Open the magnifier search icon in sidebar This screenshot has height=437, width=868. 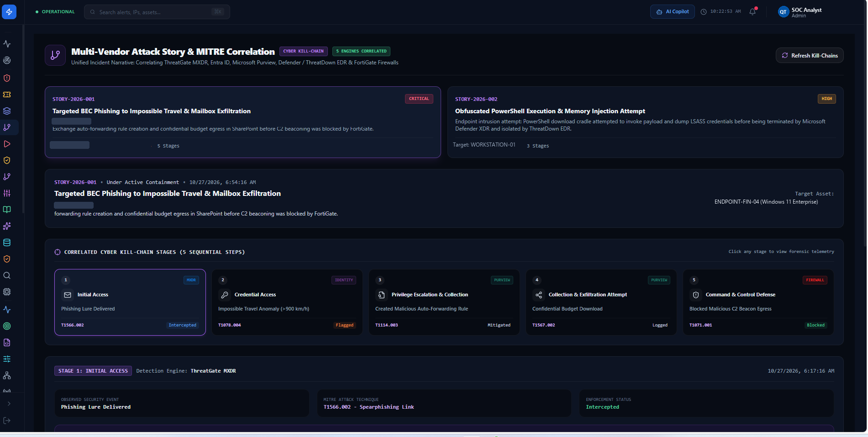click(x=7, y=275)
